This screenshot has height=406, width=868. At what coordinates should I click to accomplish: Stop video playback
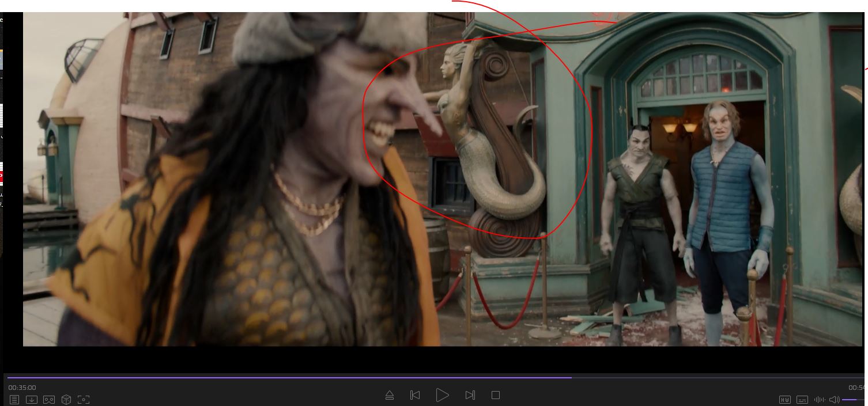click(x=495, y=395)
